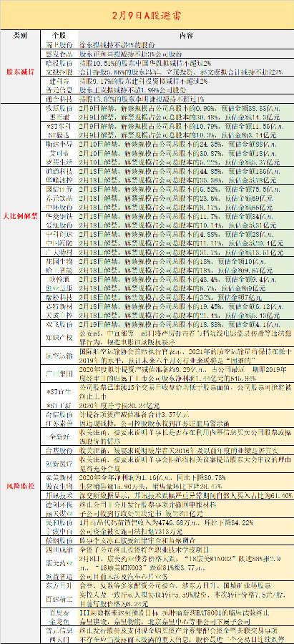
Task: Select the stock cell '广大特材'
Action: point(59,251)
